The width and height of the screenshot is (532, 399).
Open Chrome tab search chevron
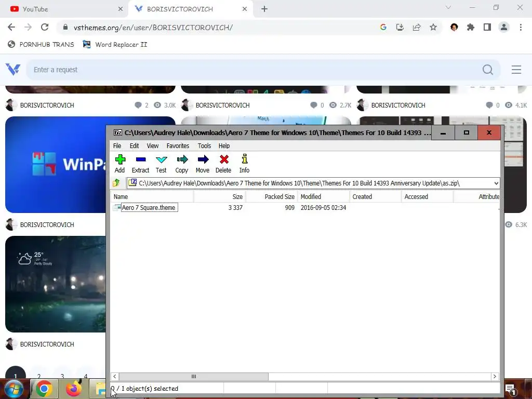click(x=448, y=7)
